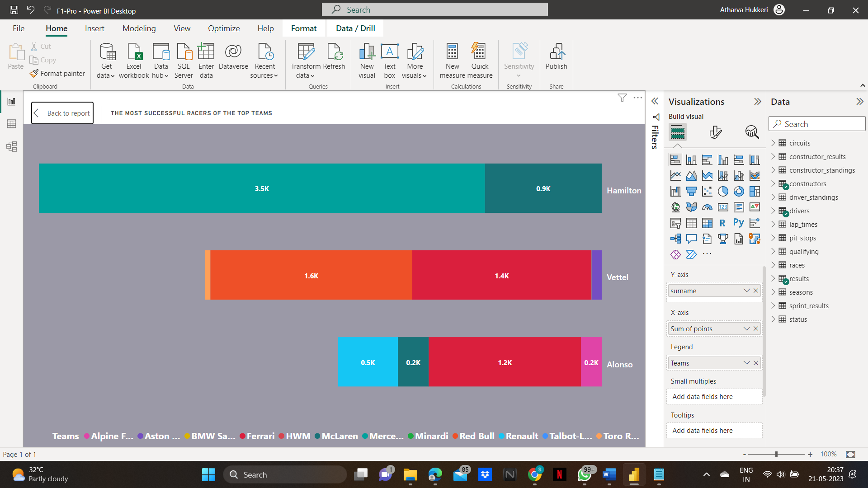
Task: Click Back to report button
Action: click(62, 113)
